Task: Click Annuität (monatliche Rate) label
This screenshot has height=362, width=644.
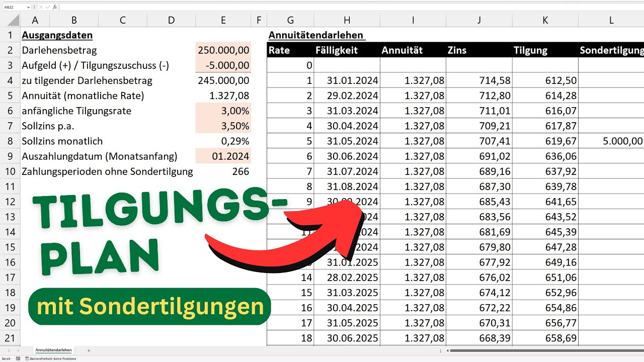Action: (83, 96)
